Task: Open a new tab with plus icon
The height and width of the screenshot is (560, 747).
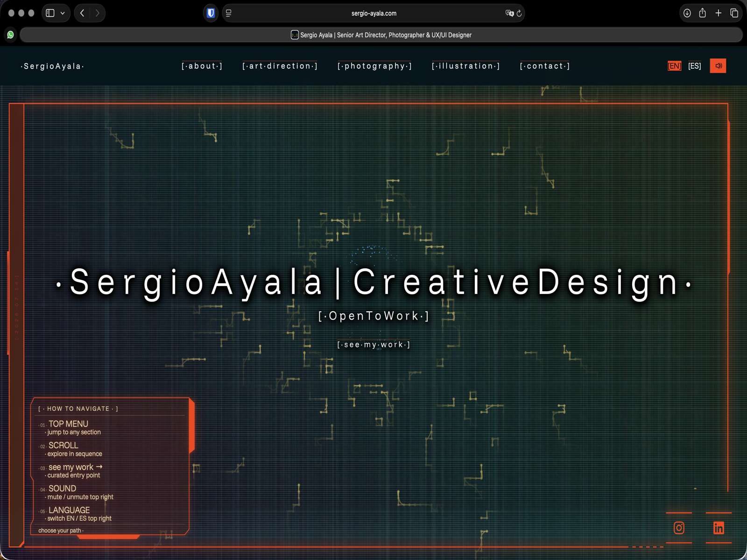Action: (719, 13)
